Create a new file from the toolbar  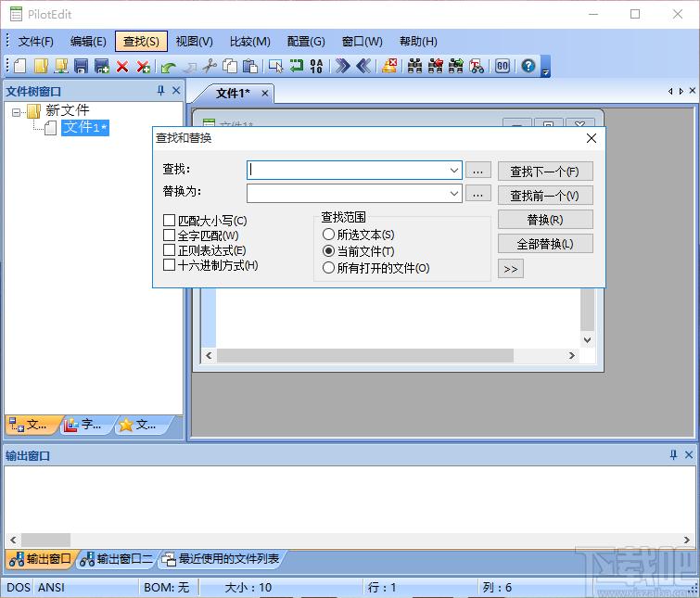19,66
